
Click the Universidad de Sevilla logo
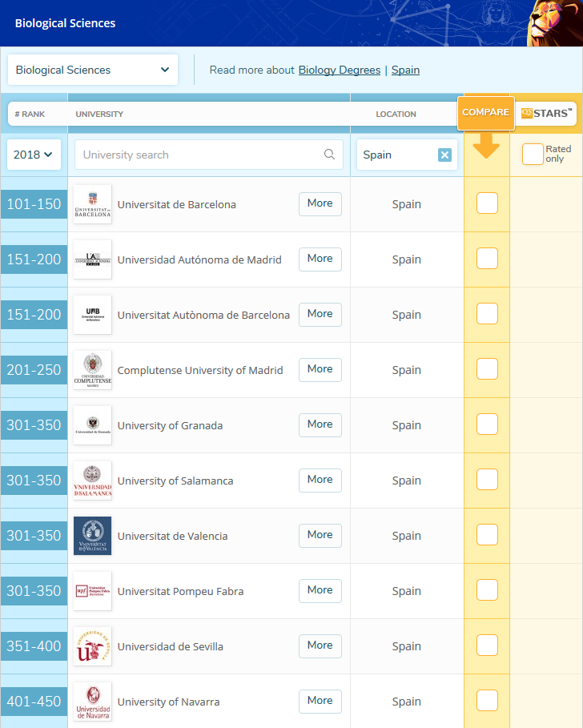pyautogui.click(x=92, y=646)
